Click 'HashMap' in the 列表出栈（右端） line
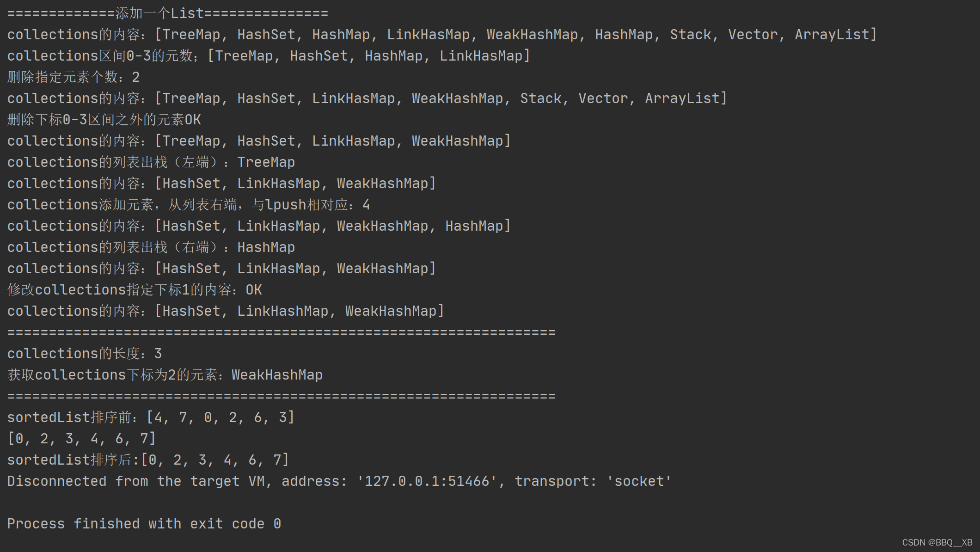 click(266, 247)
